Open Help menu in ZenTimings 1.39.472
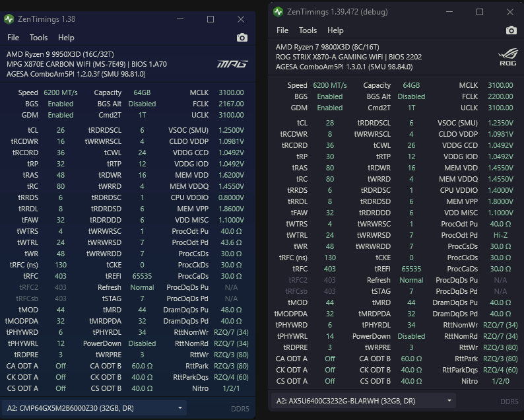524x420 pixels. click(x=335, y=30)
